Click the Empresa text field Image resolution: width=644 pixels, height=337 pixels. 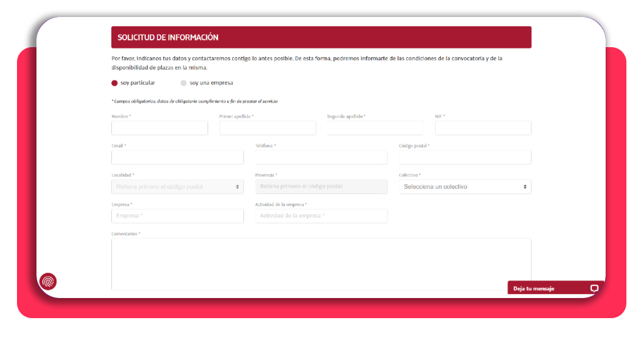point(177,216)
